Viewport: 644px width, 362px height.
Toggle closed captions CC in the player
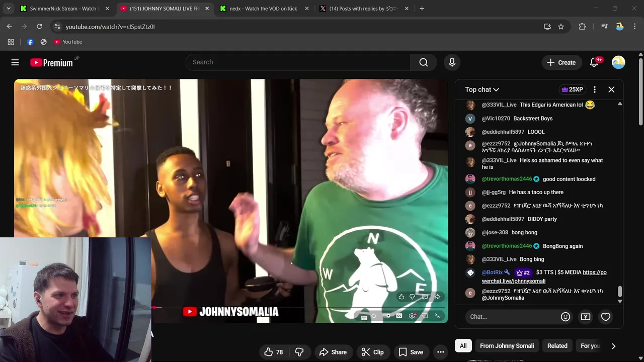[x=399, y=316]
